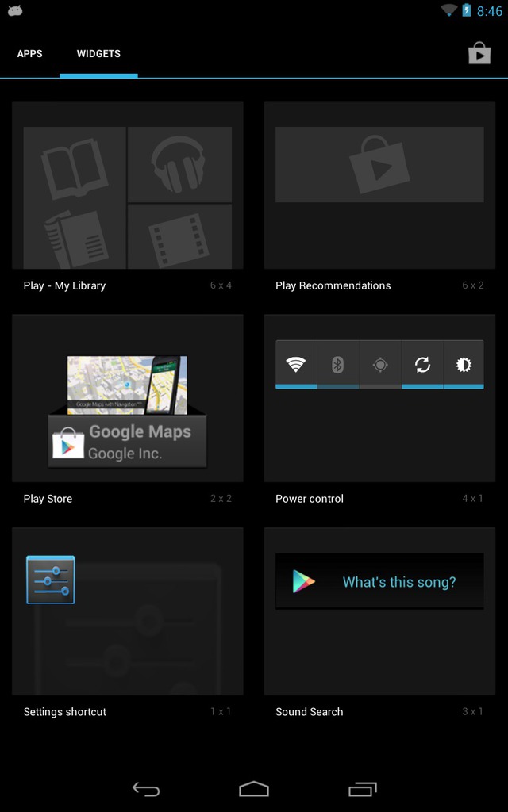The width and height of the screenshot is (508, 812).
Task: Click the "Play Recommendations" label
Action: click(x=333, y=285)
